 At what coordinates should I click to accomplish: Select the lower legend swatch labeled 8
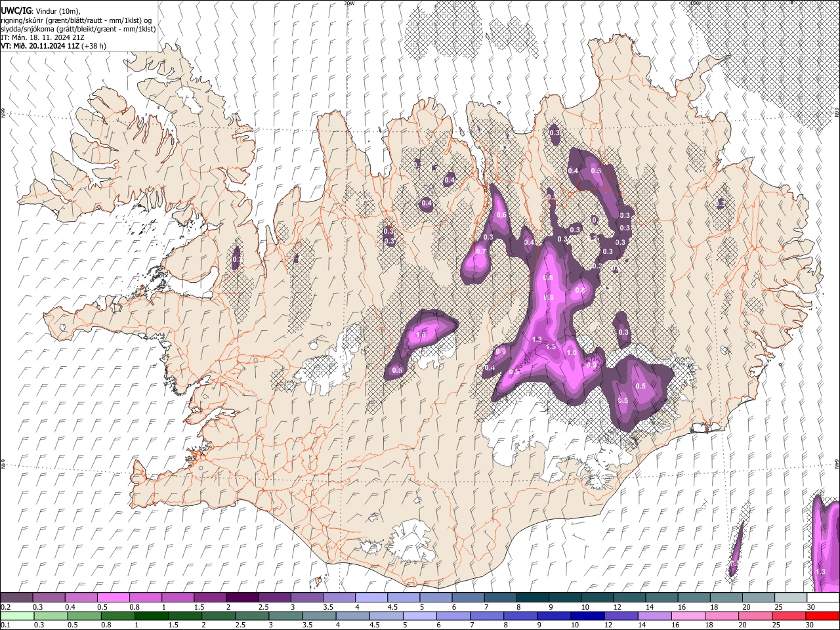point(520,616)
